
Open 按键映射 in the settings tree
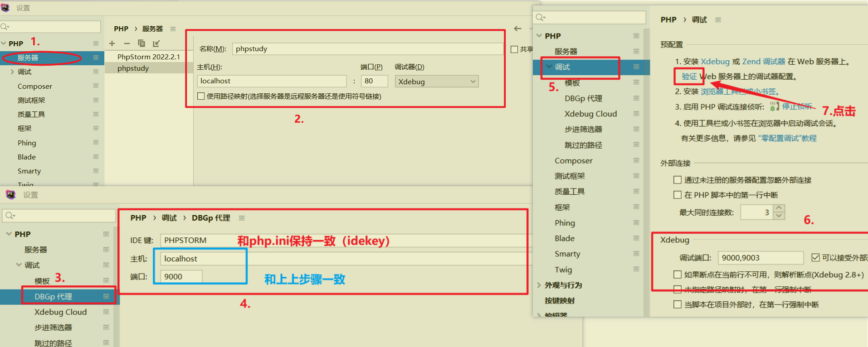click(x=560, y=300)
